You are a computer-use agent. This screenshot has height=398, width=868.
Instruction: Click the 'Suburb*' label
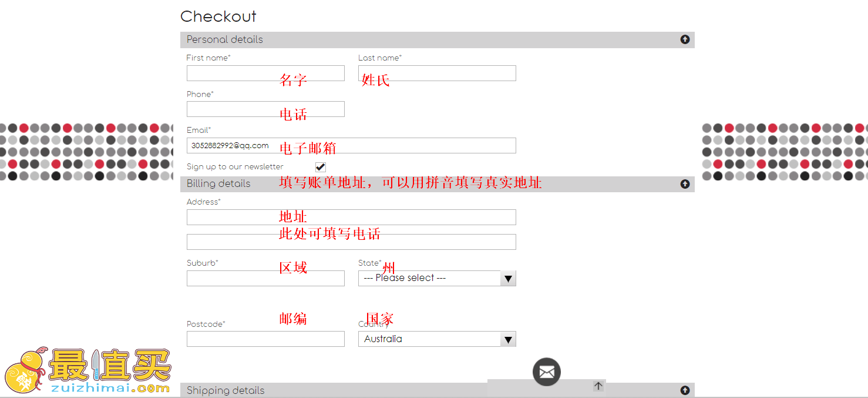tap(203, 263)
